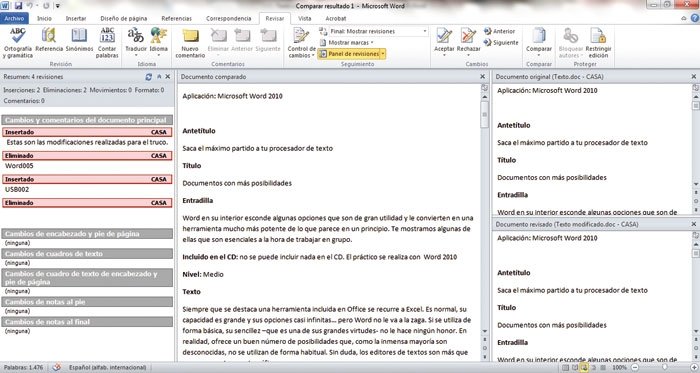Open the Sinónimos thesaurus
Image resolution: width=700 pixels, height=373 pixels.
click(79, 40)
